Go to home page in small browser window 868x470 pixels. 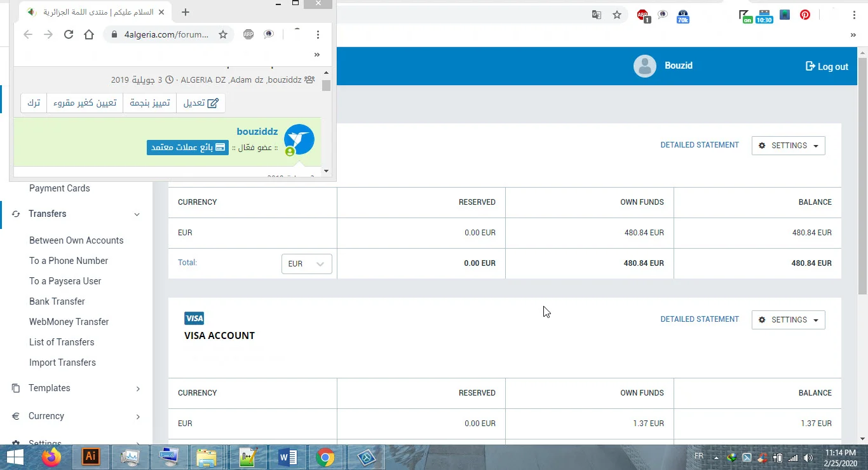[x=89, y=34]
